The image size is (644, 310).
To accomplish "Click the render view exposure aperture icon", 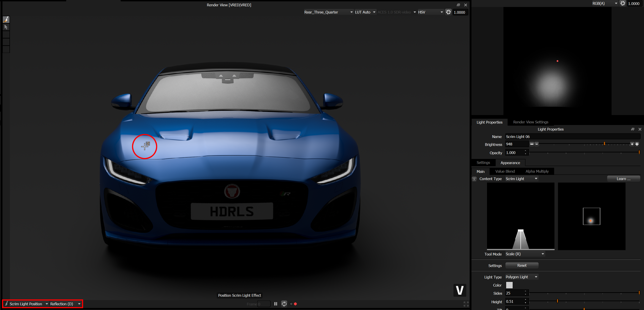I will coord(448,12).
